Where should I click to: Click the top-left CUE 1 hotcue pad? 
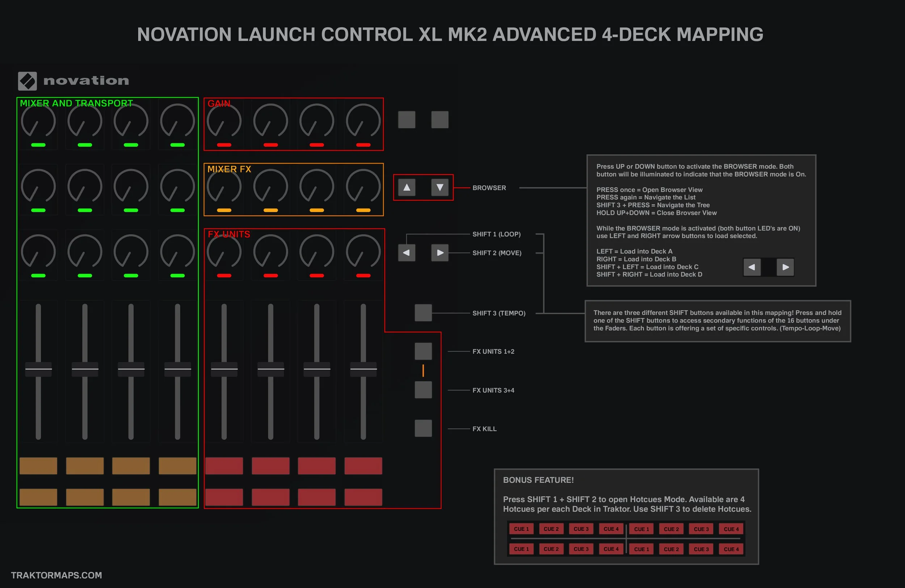pos(521,529)
